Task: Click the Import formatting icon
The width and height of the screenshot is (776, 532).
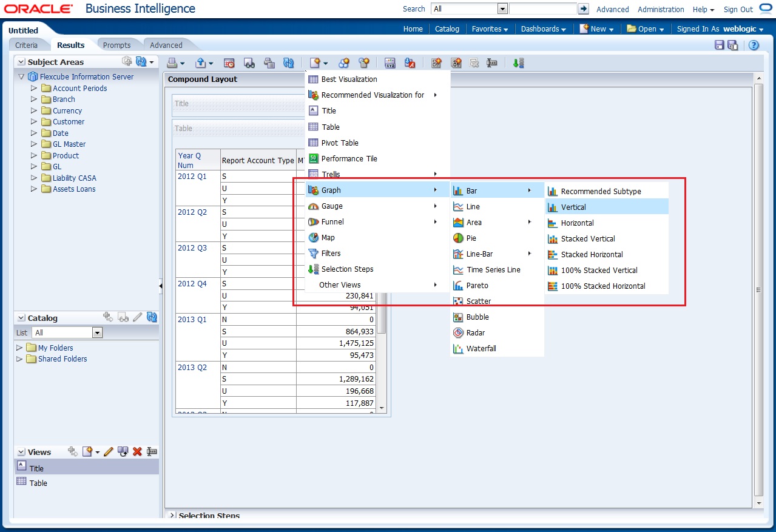Action: (x=410, y=62)
